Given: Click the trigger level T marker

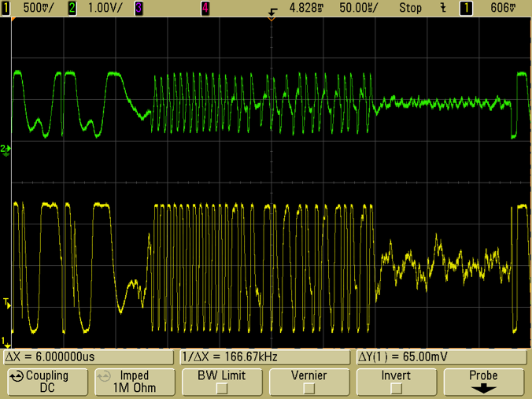Looking at the screenshot, I should 6,303.
